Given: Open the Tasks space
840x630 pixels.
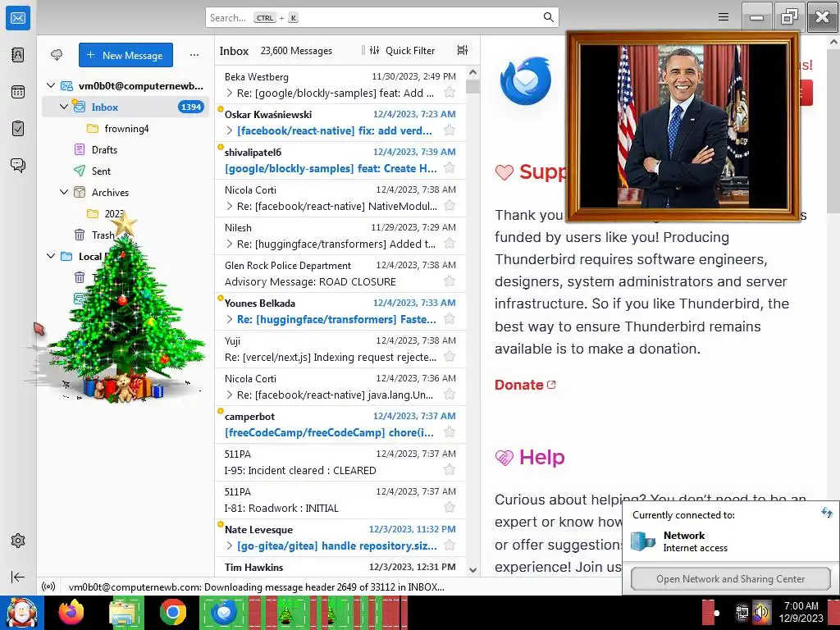Looking at the screenshot, I should pyautogui.click(x=18, y=129).
